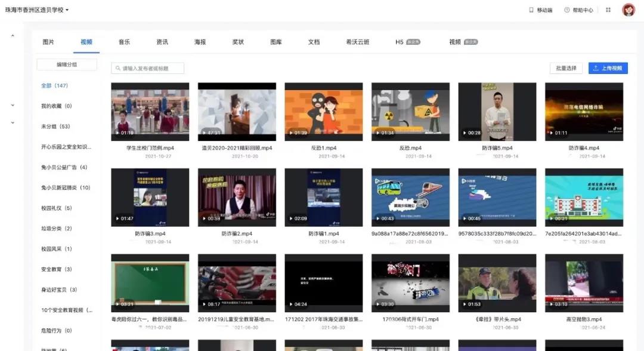Switch to the 图片 tab

coord(48,42)
